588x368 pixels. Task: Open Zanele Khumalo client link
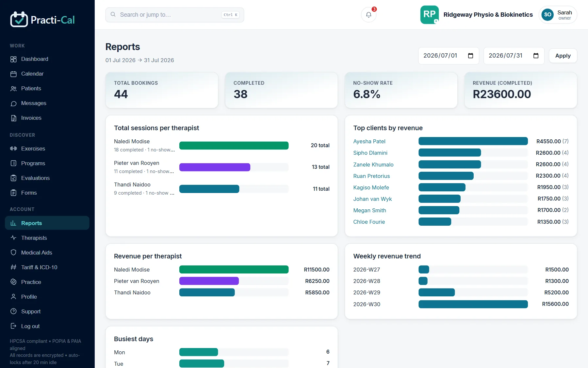pyautogui.click(x=373, y=165)
